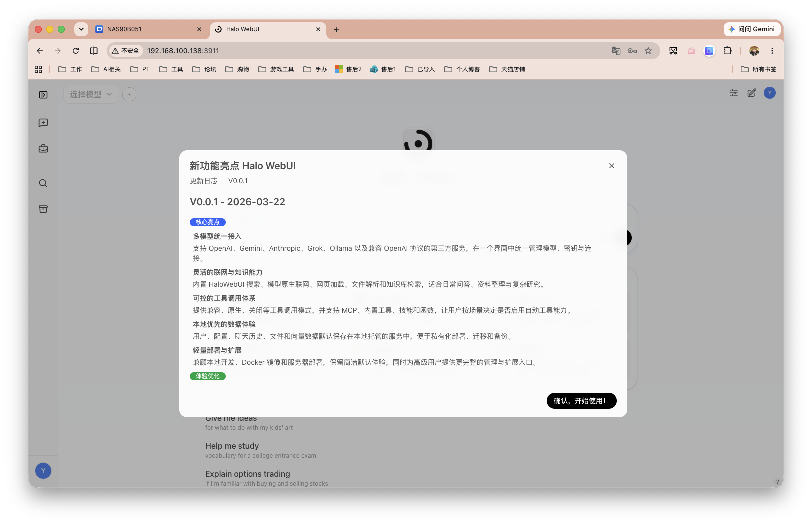The image size is (812, 525).
Task: Open the tab search chevron dropdown
Action: (81, 29)
